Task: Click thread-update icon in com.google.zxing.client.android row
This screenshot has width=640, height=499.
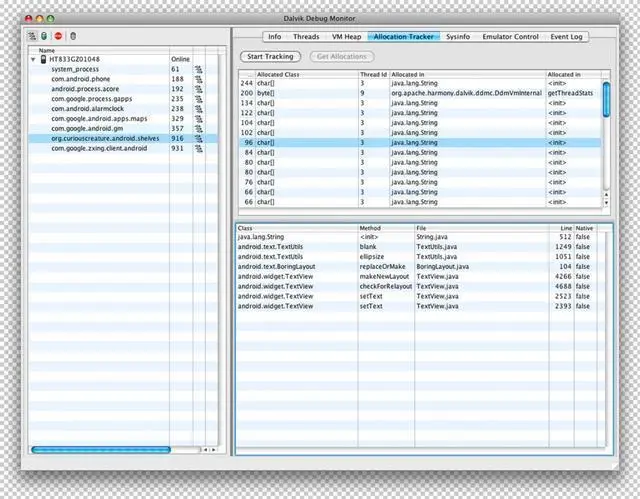Action: pyautogui.click(x=198, y=149)
